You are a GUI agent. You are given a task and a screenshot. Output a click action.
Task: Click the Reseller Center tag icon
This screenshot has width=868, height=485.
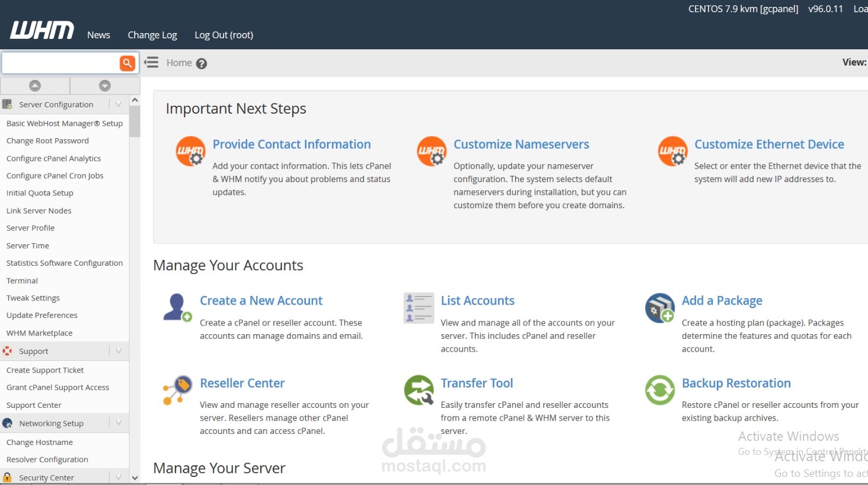point(177,390)
